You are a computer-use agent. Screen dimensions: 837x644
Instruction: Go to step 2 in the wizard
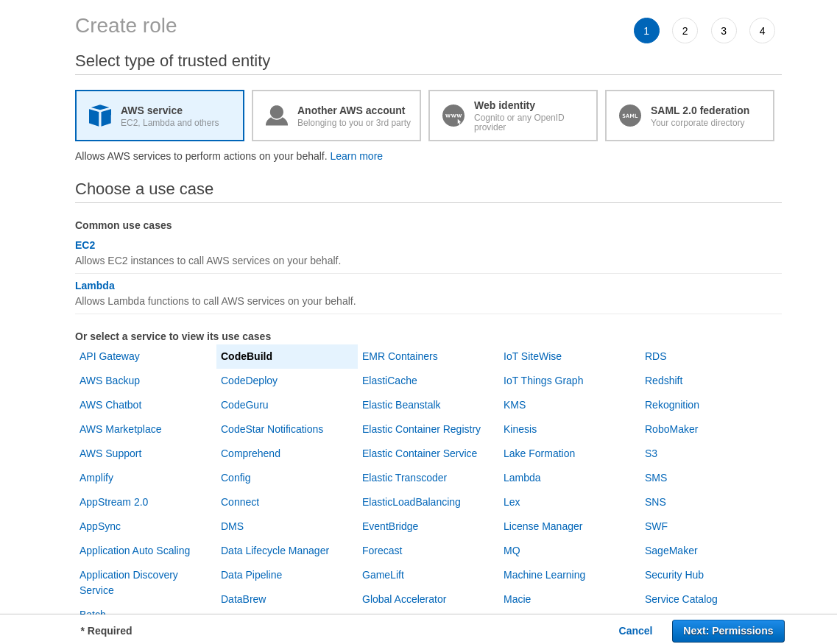685,30
